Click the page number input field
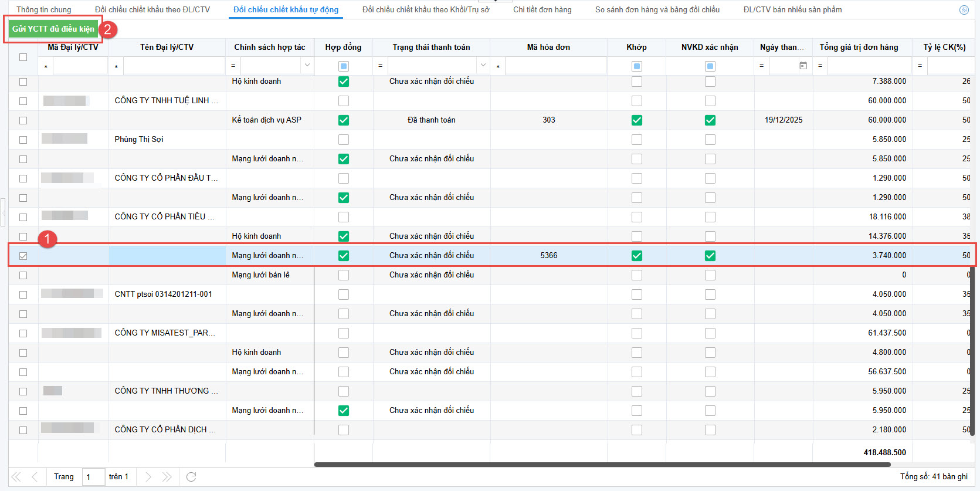 [x=93, y=477]
